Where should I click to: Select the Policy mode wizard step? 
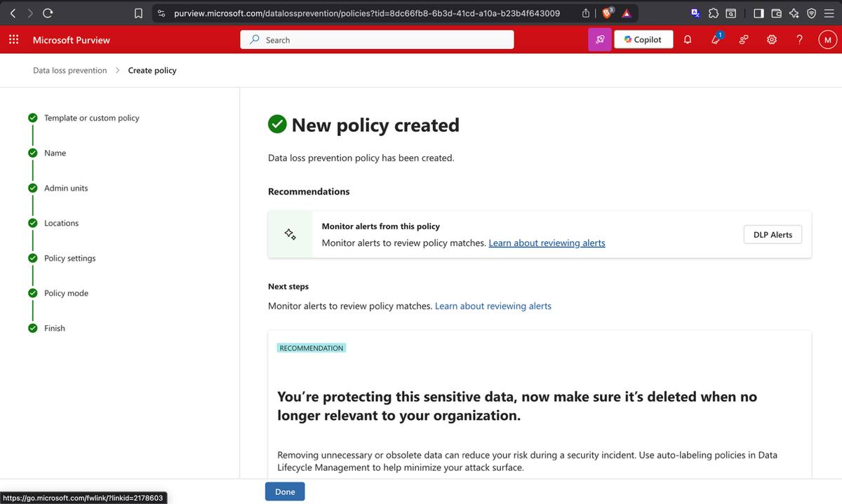(66, 293)
